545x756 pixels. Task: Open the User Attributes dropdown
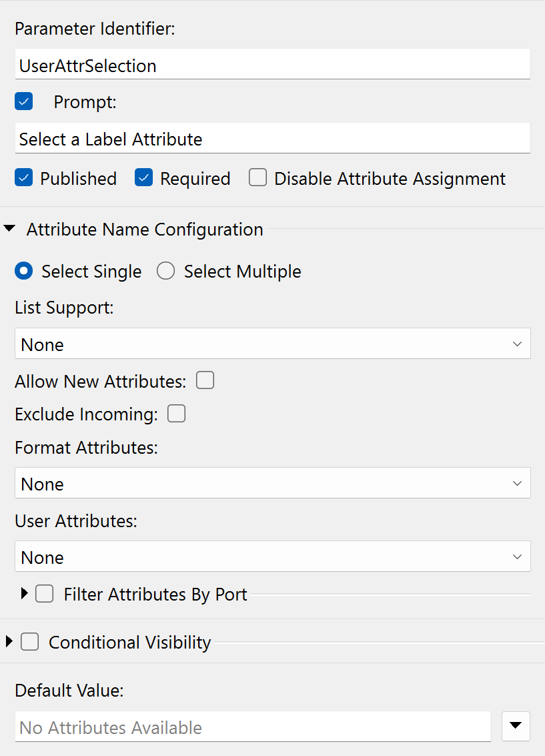point(518,556)
